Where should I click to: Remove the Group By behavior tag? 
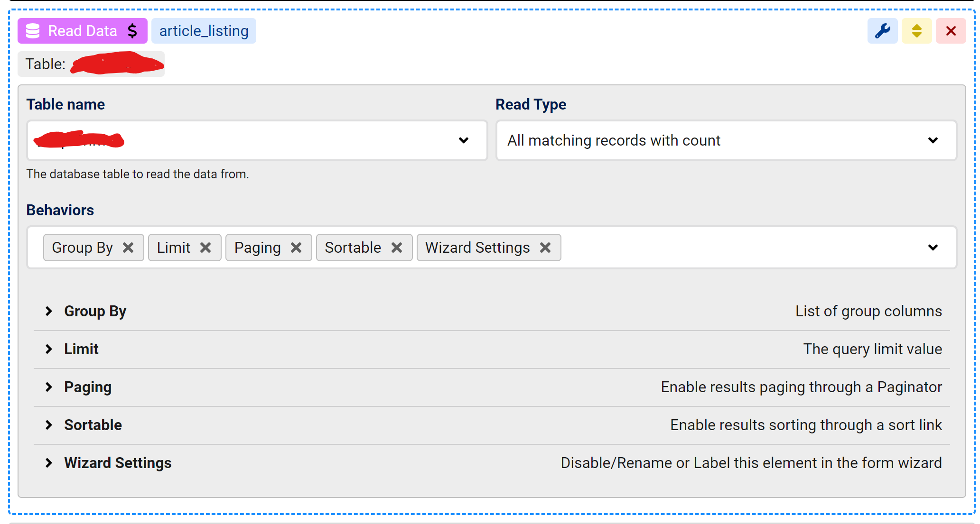(128, 248)
